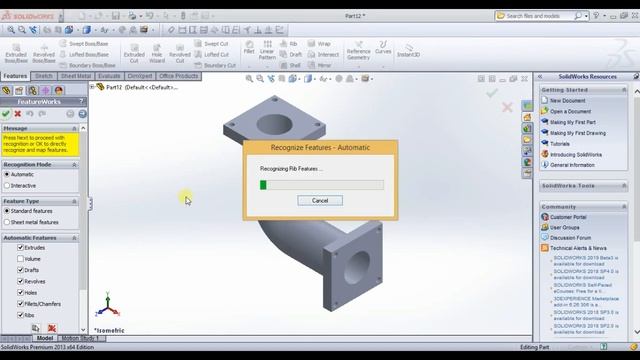Apply the Fillet tool
Screen dimensions: 640x360
[249, 48]
